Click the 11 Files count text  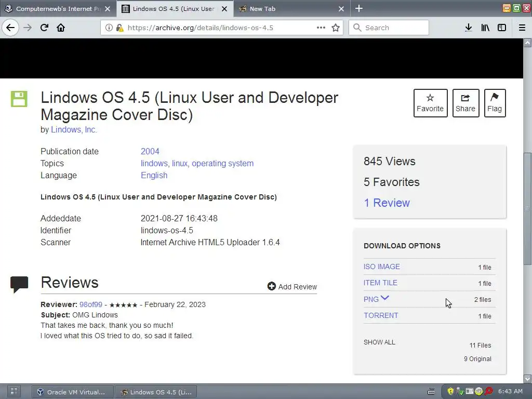tap(480, 345)
